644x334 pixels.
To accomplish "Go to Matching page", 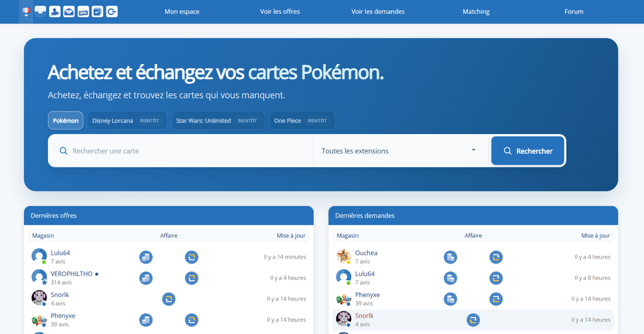I will 476,11.
